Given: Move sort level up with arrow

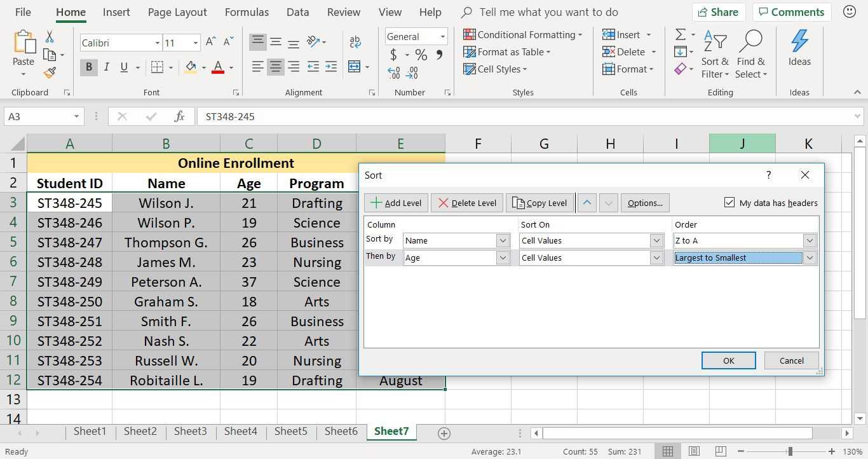Looking at the screenshot, I should (587, 203).
